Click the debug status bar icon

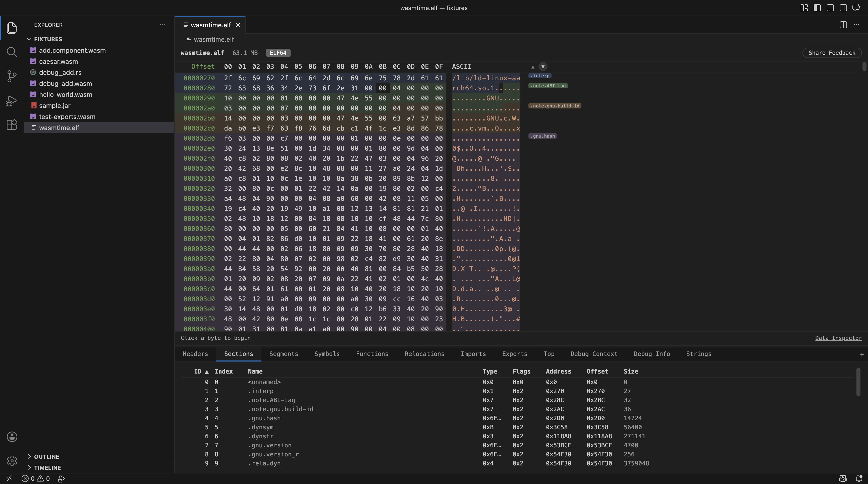(x=61, y=478)
